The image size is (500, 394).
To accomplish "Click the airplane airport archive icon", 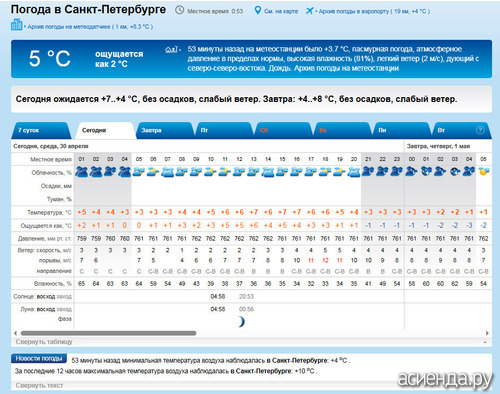I will point(310,11).
